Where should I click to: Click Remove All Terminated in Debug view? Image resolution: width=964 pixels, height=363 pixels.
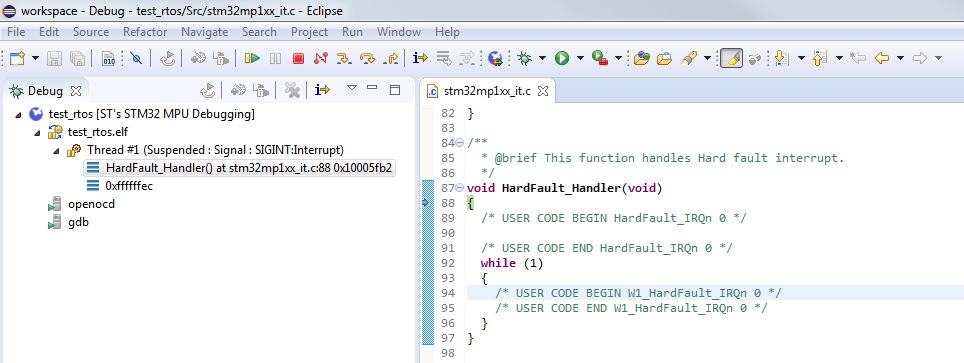[x=292, y=90]
